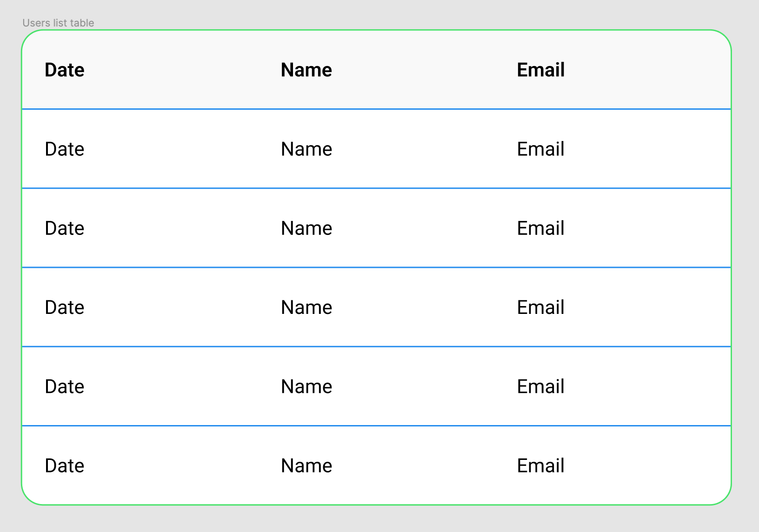Click the Email cell in the last row
759x532 pixels.
(540, 465)
